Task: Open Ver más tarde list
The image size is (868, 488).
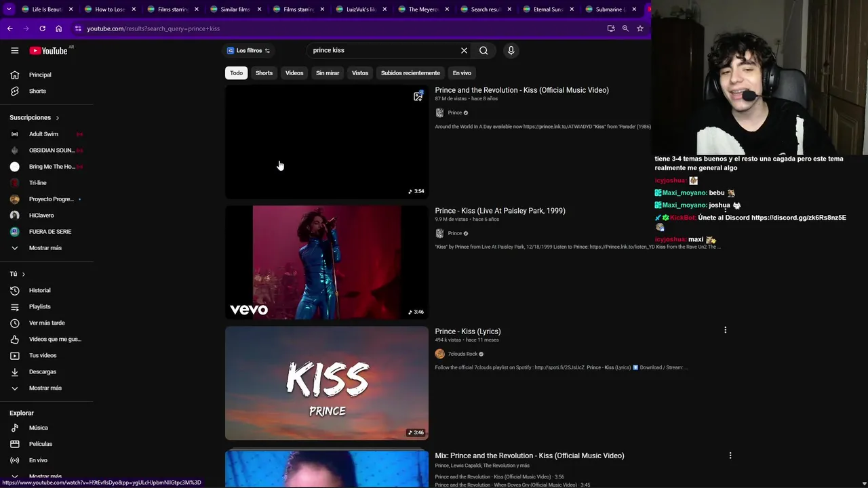Action: (47, 323)
